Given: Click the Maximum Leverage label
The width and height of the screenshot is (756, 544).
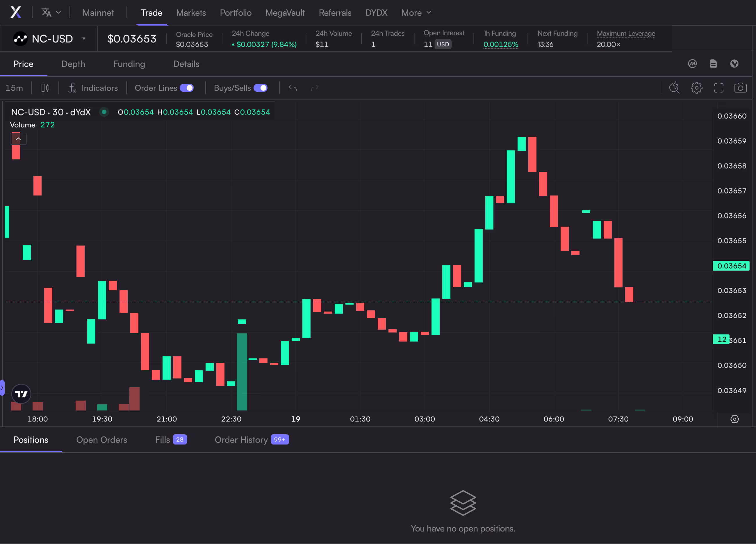Looking at the screenshot, I should [626, 33].
